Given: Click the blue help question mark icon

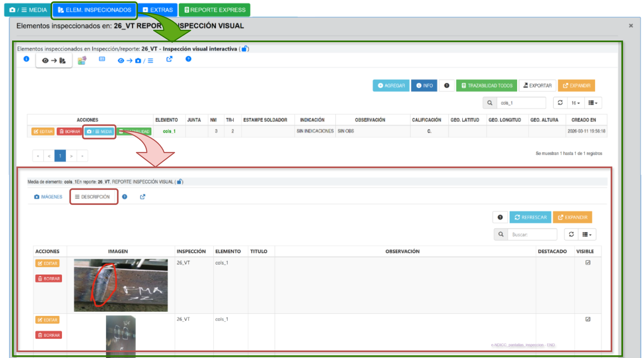Looking at the screenshot, I should 188,59.
